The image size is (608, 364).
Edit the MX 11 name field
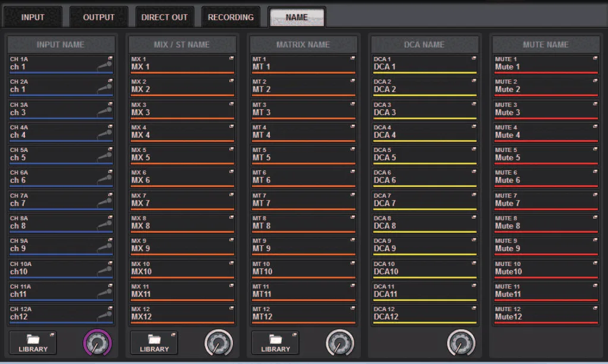coord(182,292)
